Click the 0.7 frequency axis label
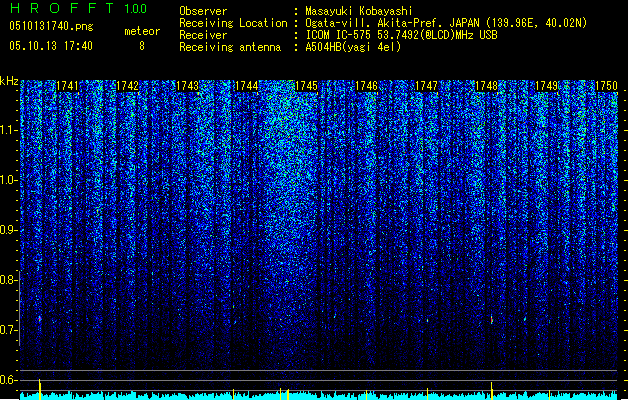Viewport: 629px width, 400px height. 8,330
